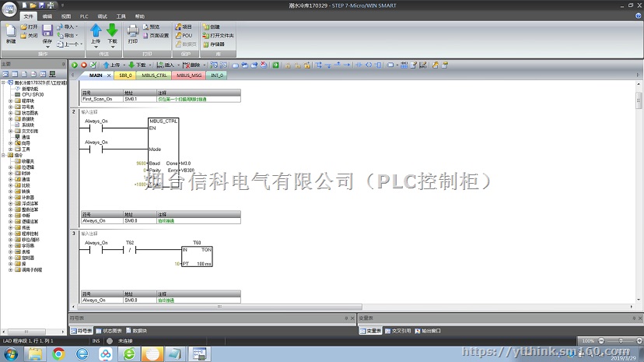Viewport: 644px width, 362px height.
Task: Open toolbar Insert (插入) dropdown arrow
Action: [178, 65]
